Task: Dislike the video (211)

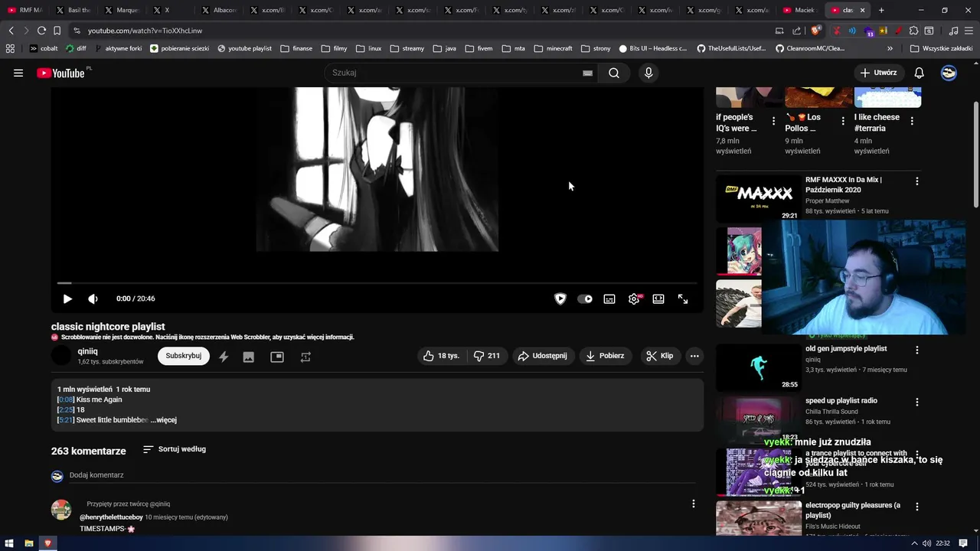Action: (487, 356)
